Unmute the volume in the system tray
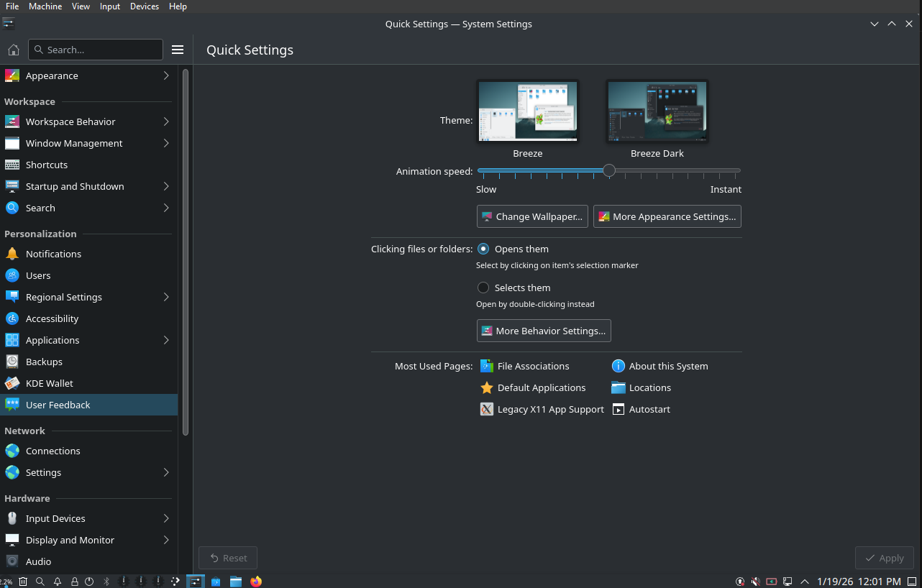Image resolution: width=922 pixels, height=588 pixels. [x=755, y=582]
